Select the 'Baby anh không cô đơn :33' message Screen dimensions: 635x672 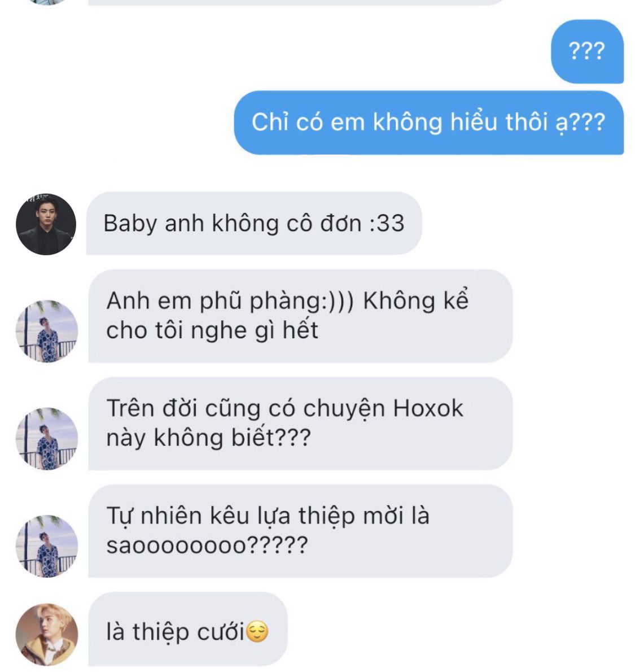coord(254,223)
